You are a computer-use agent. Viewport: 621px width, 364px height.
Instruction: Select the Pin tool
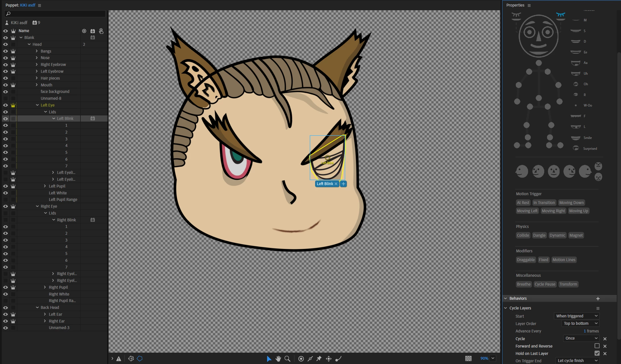(319, 359)
